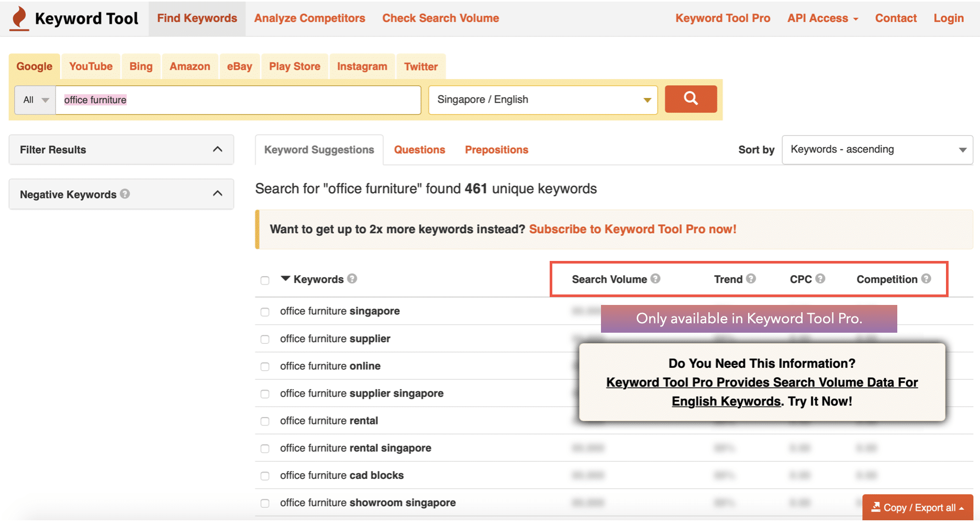Open Analyze Competitors in top navigation

[x=309, y=18]
